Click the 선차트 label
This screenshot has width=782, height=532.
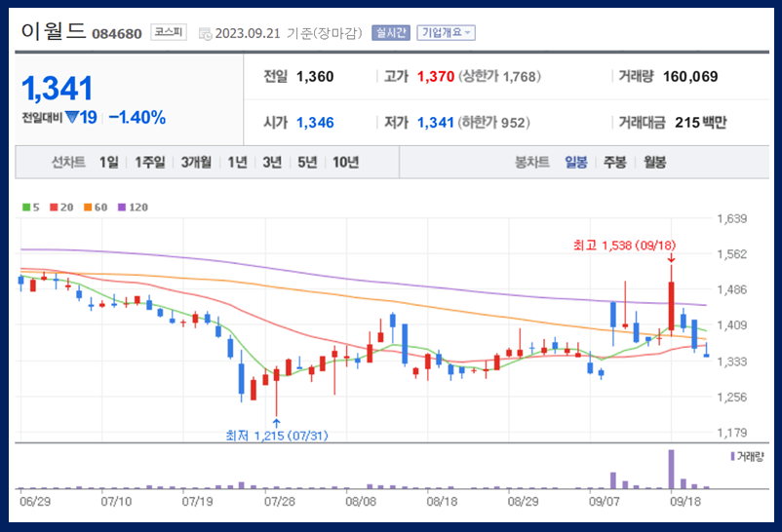click(x=68, y=162)
